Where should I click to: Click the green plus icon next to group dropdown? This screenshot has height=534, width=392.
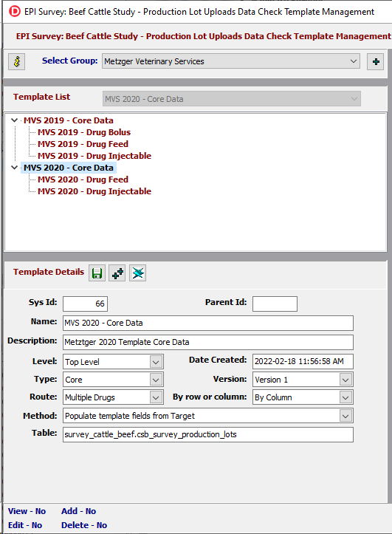click(x=376, y=61)
